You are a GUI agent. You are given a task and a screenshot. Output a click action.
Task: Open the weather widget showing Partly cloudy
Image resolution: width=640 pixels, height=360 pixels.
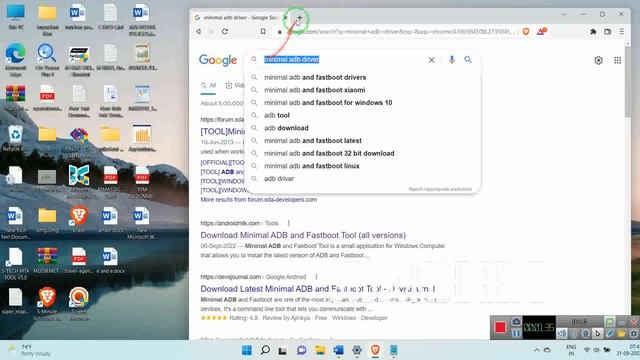click(31, 350)
